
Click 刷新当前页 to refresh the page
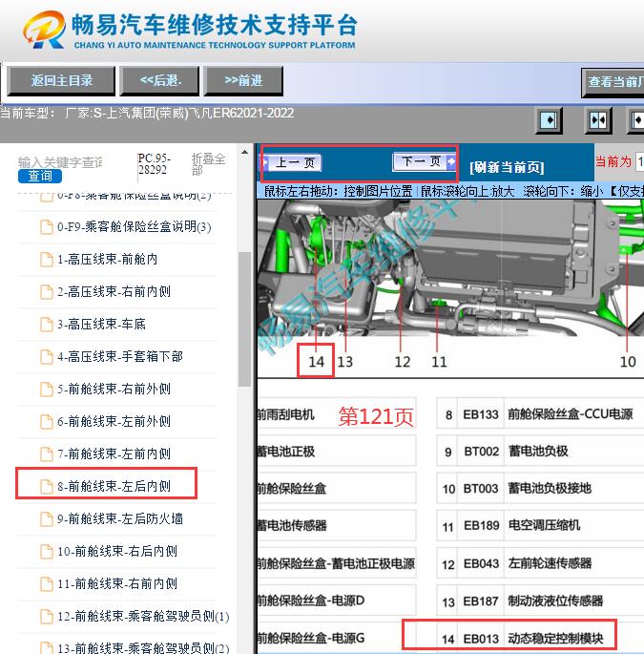tap(507, 167)
